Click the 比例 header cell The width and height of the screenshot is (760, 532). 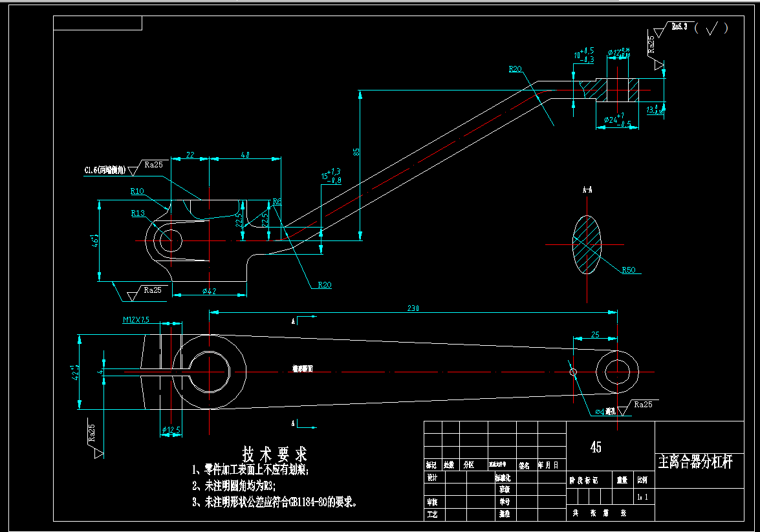coord(642,480)
